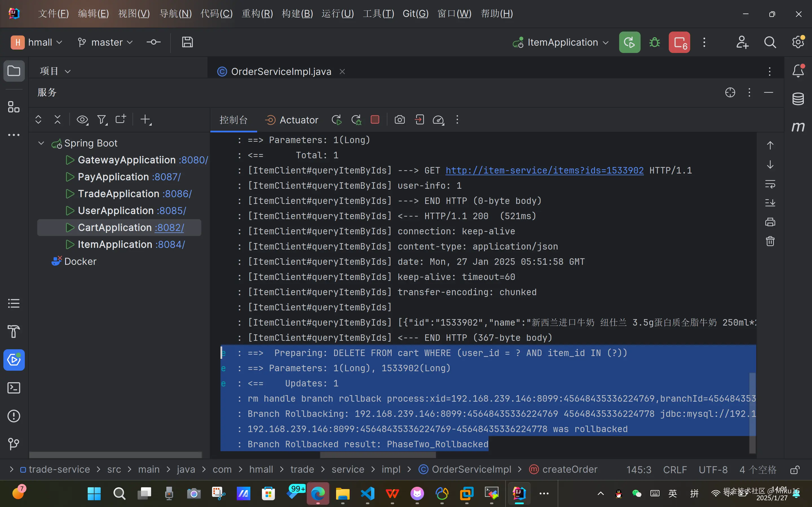Open the Maven tool window icon
812x507 pixels.
tap(798, 127)
